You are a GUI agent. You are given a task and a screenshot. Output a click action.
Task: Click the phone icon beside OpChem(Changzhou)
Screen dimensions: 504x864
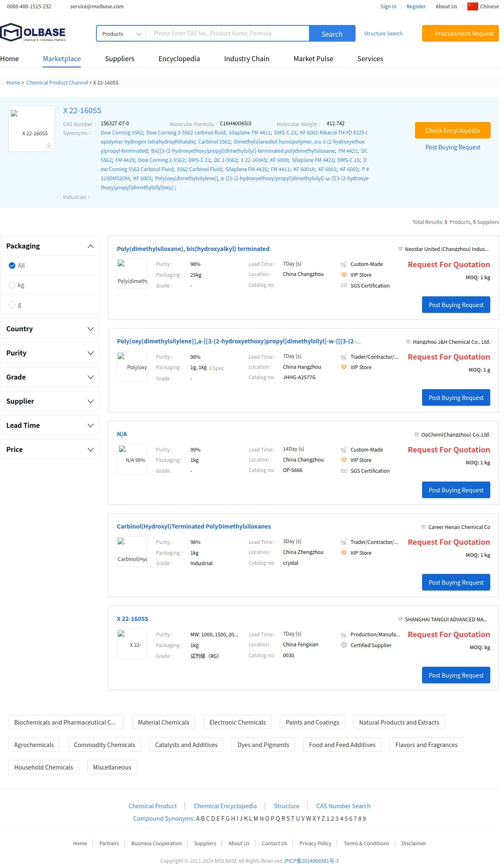417,434
